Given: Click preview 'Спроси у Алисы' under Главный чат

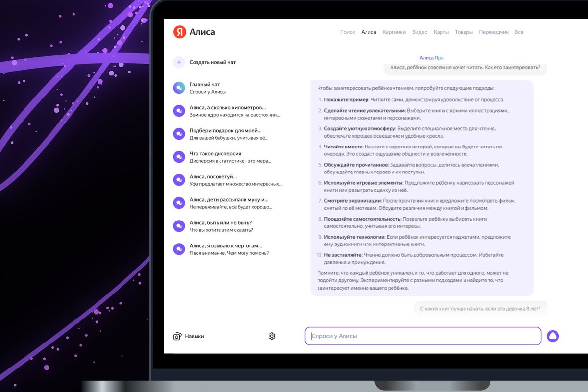Looking at the screenshot, I should click(208, 92).
